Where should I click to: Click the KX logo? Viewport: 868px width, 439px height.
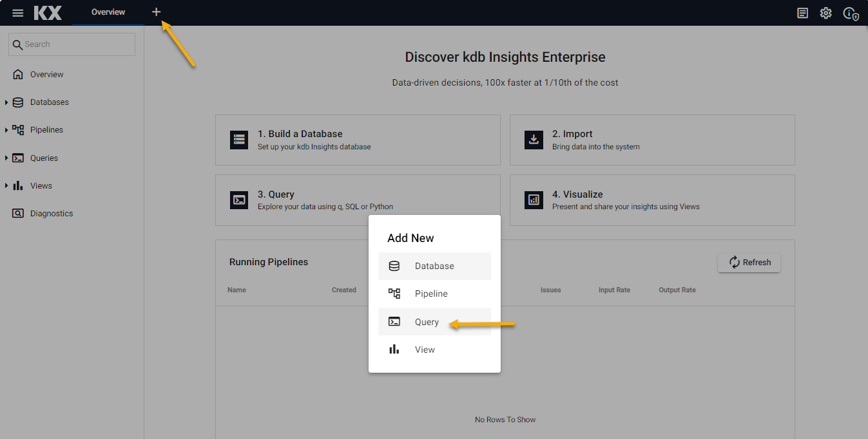[x=48, y=13]
